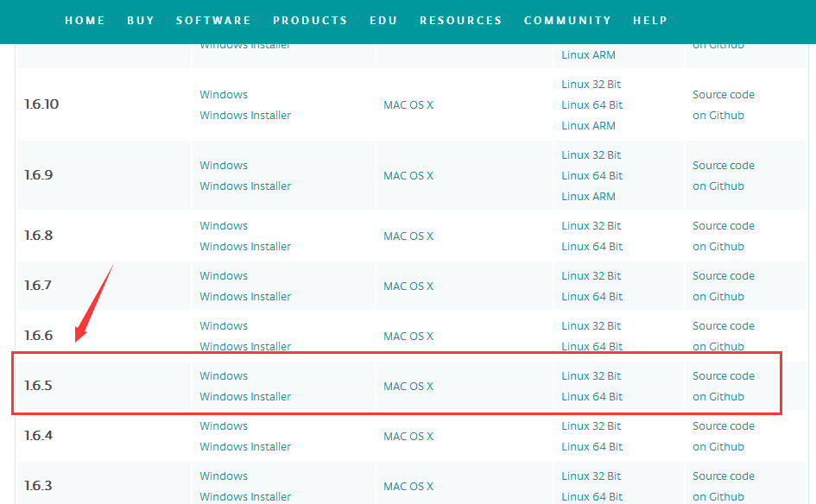Get Linux 64 Bit for version 1.6.10
This screenshot has height=504, width=816.
point(592,105)
